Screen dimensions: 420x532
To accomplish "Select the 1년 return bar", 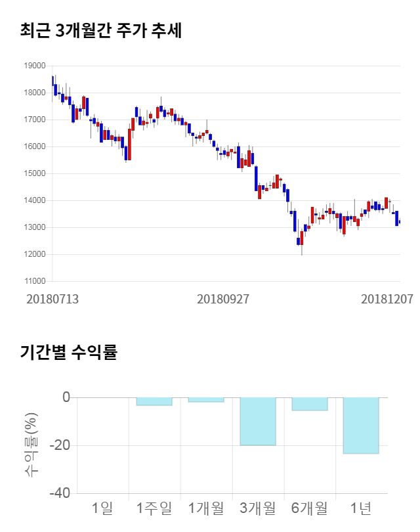I will click(361, 425).
